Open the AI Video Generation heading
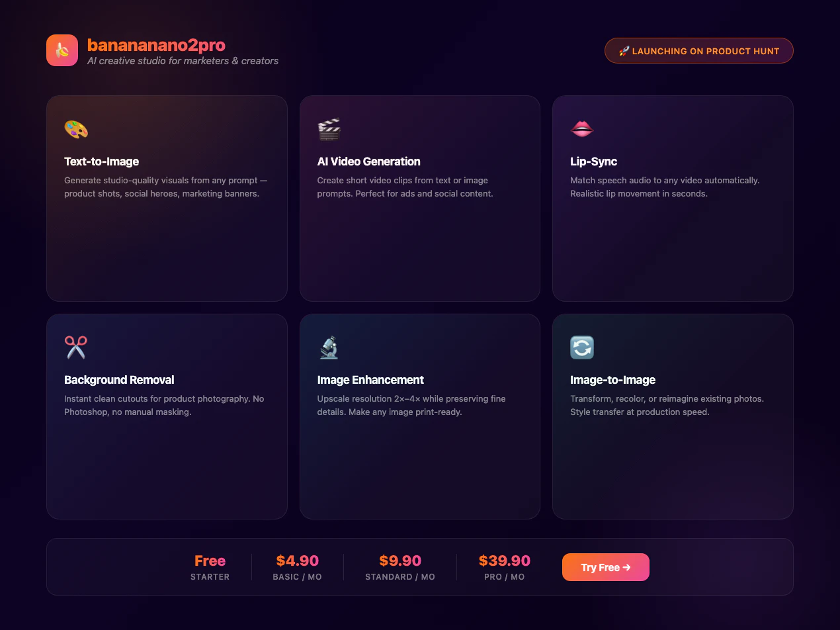Viewport: 840px width, 630px height. tap(368, 161)
